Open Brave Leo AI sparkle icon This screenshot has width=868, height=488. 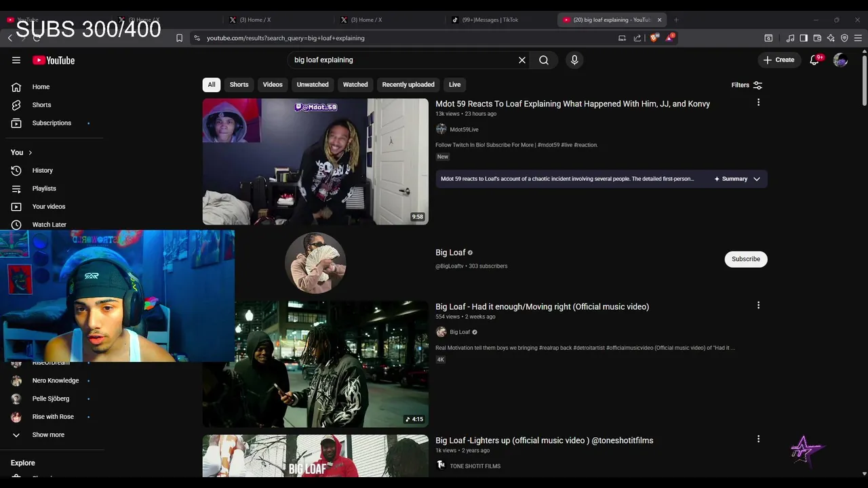[831, 38]
